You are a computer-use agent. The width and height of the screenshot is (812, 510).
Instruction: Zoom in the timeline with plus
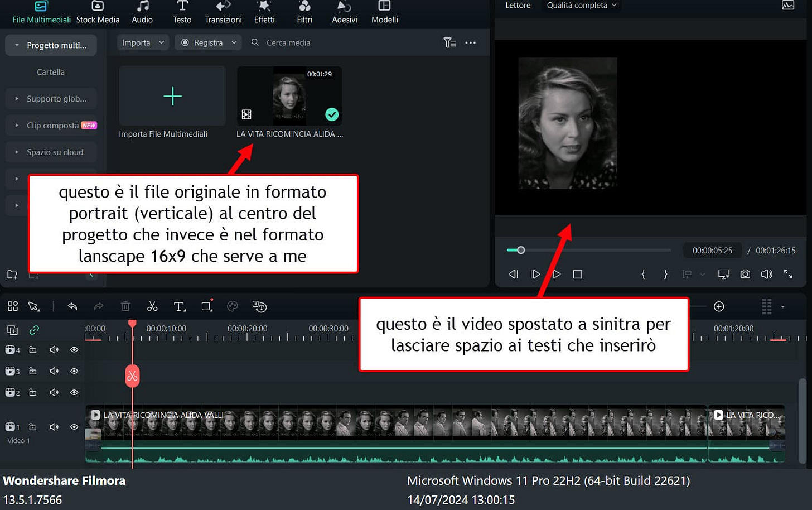pyautogui.click(x=719, y=306)
